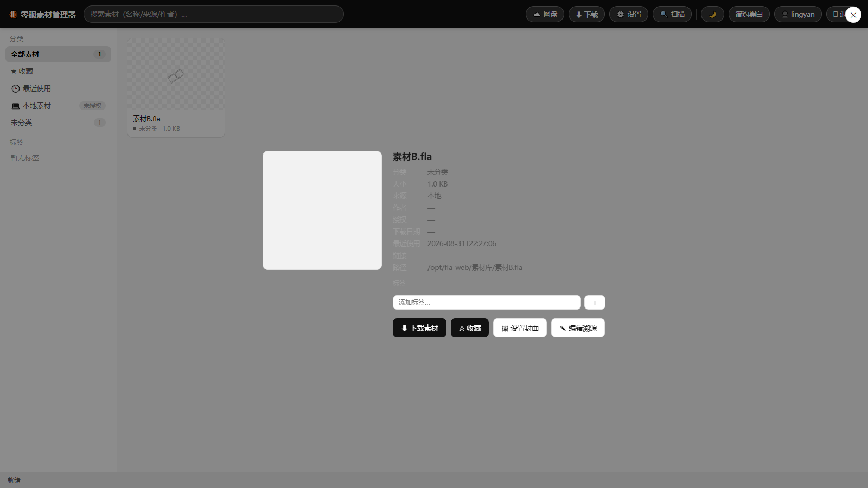
Task: Open the 下载 downloads button in top bar
Action: [586, 14]
